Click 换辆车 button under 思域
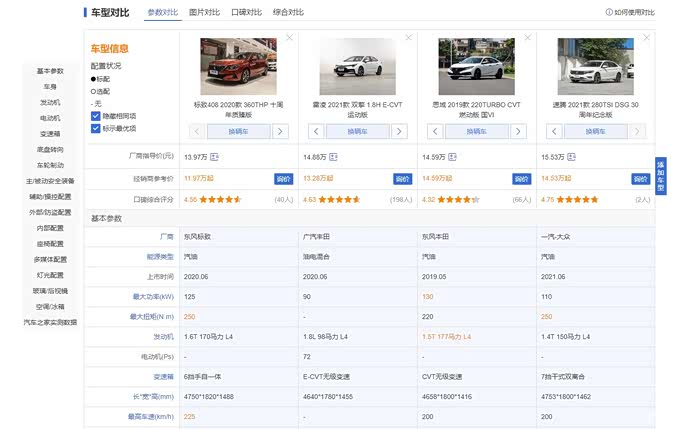This screenshot has width=700, height=429. (x=476, y=131)
